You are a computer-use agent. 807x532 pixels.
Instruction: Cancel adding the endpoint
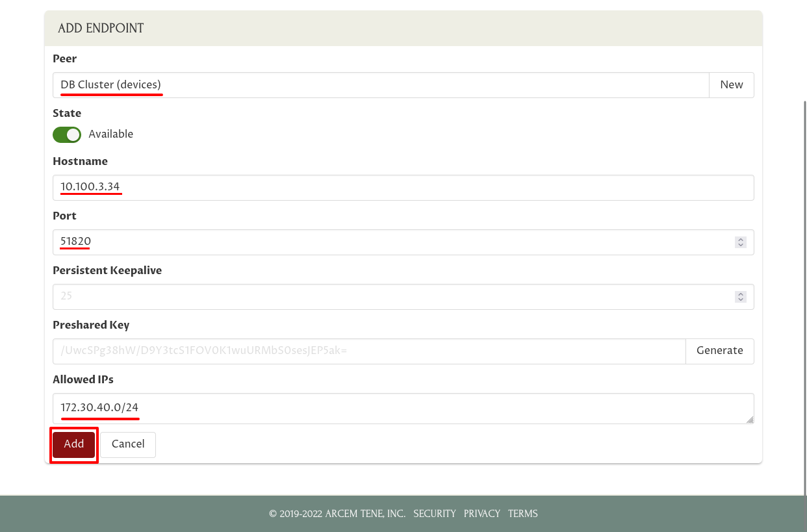click(128, 445)
